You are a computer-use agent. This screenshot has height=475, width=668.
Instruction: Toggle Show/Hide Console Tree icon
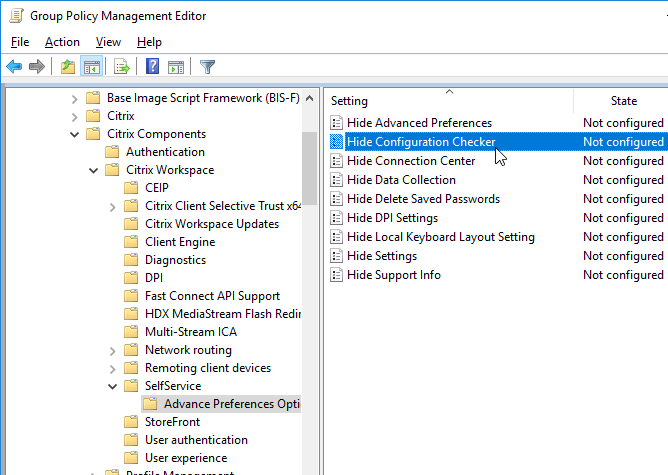(92, 67)
